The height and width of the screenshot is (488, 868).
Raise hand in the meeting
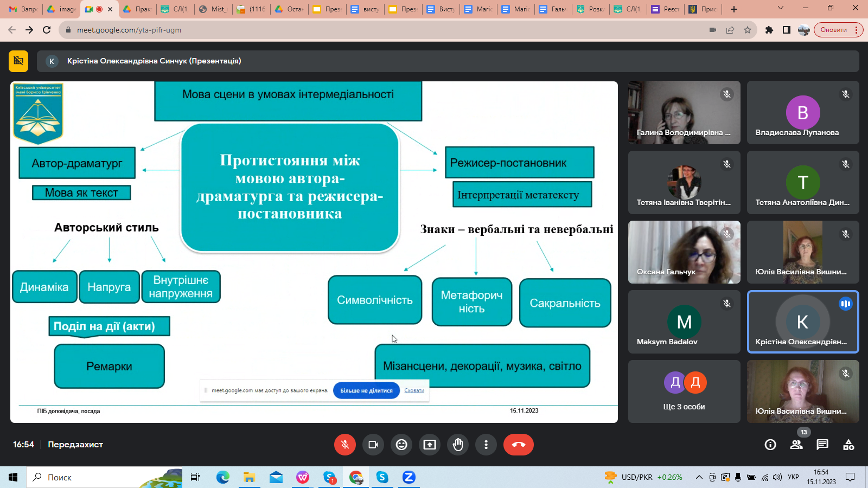(458, 445)
